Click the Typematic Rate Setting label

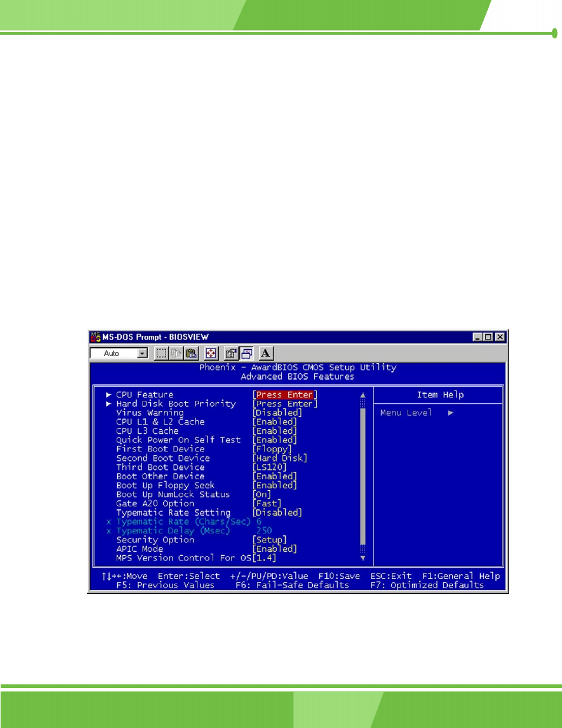(173, 513)
